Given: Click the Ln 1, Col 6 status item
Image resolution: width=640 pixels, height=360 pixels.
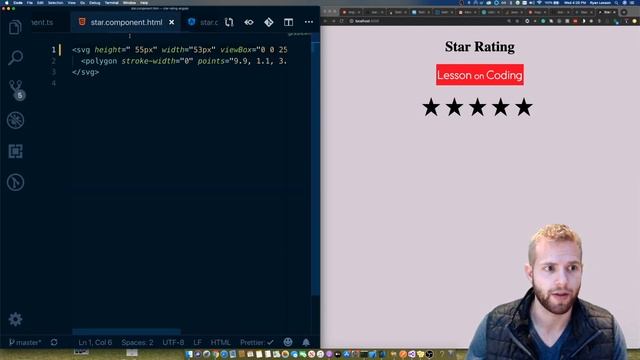Looking at the screenshot, I should 95,342.
